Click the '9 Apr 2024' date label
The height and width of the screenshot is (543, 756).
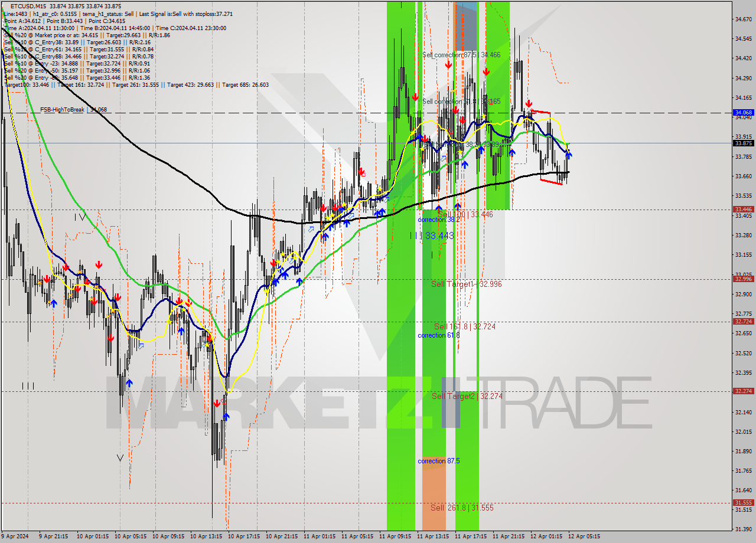(x=15, y=537)
